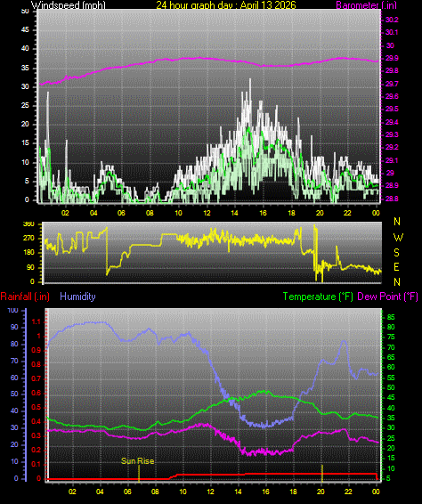Click the '30.2' barometer axis value
Screen dimensions: 422x504
click(x=392, y=20)
